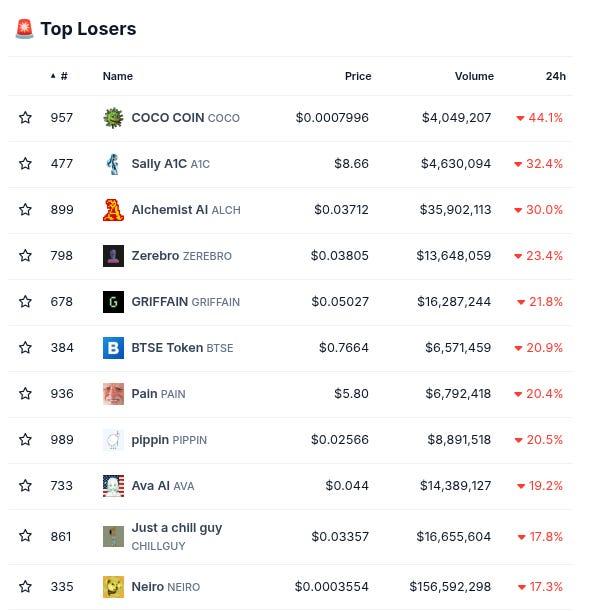Image resolution: width=596 pixels, height=611 pixels.
Task: Click the Pain coin face thumbnail
Action: coord(113,394)
